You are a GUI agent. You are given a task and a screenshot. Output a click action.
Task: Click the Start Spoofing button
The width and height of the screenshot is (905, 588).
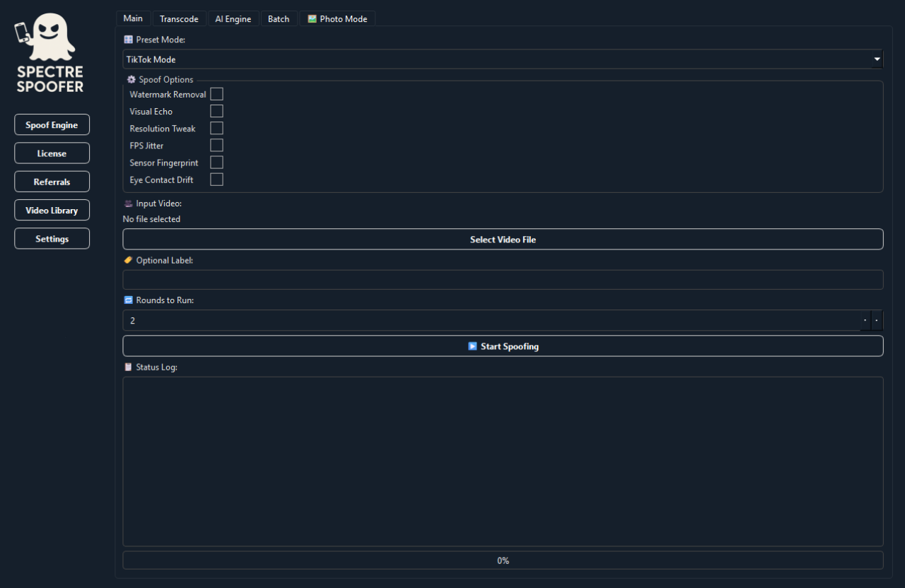pyautogui.click(x=503, y=346)
